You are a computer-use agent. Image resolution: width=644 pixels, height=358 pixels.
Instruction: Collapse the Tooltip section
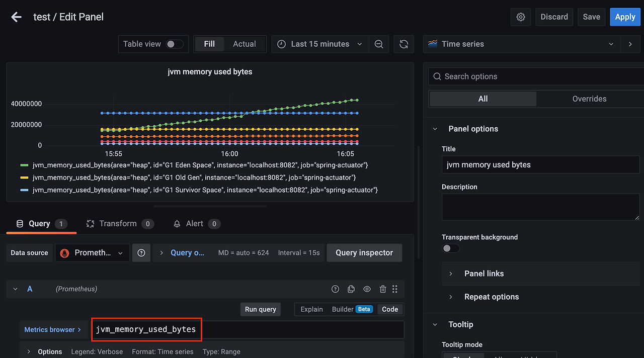(435, 324)
